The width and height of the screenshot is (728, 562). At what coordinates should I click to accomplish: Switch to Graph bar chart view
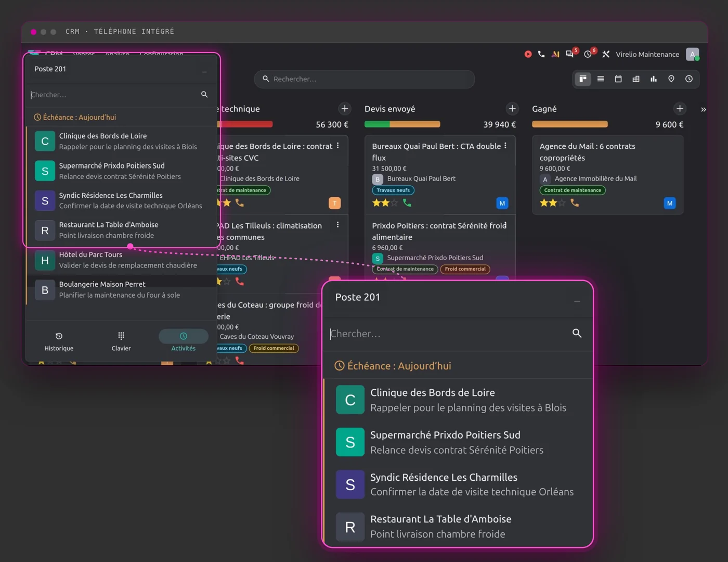click(x=654, y=79)
